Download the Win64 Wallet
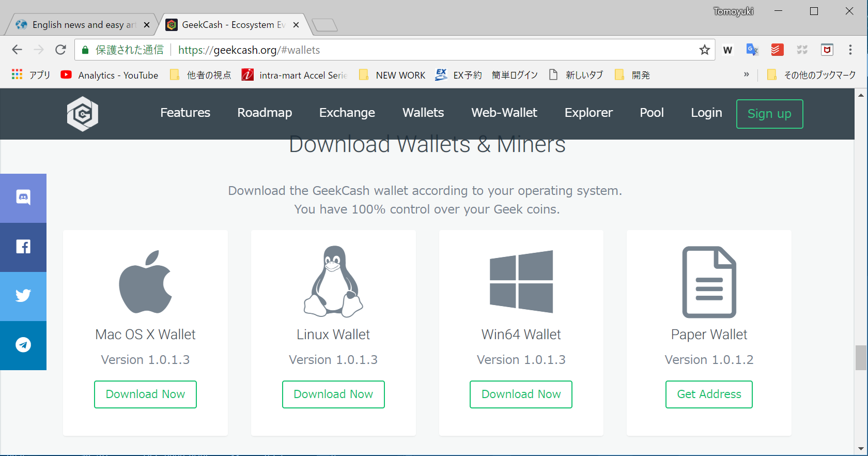The height and width of the screenshot is (456, 868). pos(521,394)
